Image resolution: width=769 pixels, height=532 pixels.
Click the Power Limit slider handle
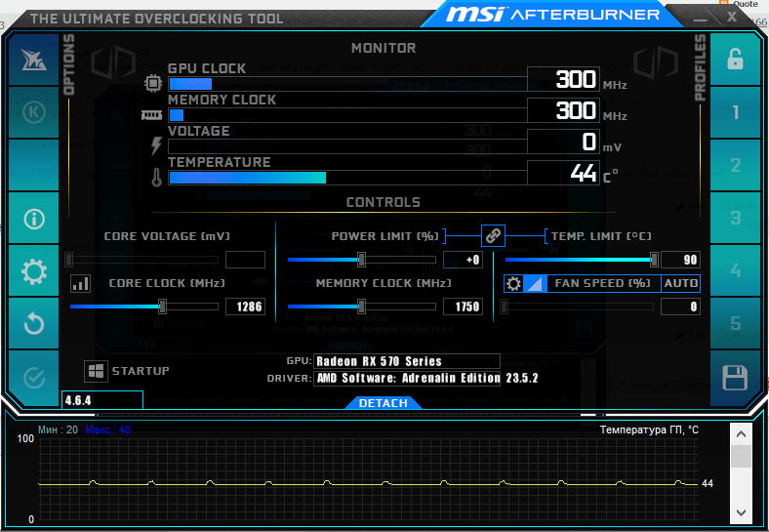361,260
